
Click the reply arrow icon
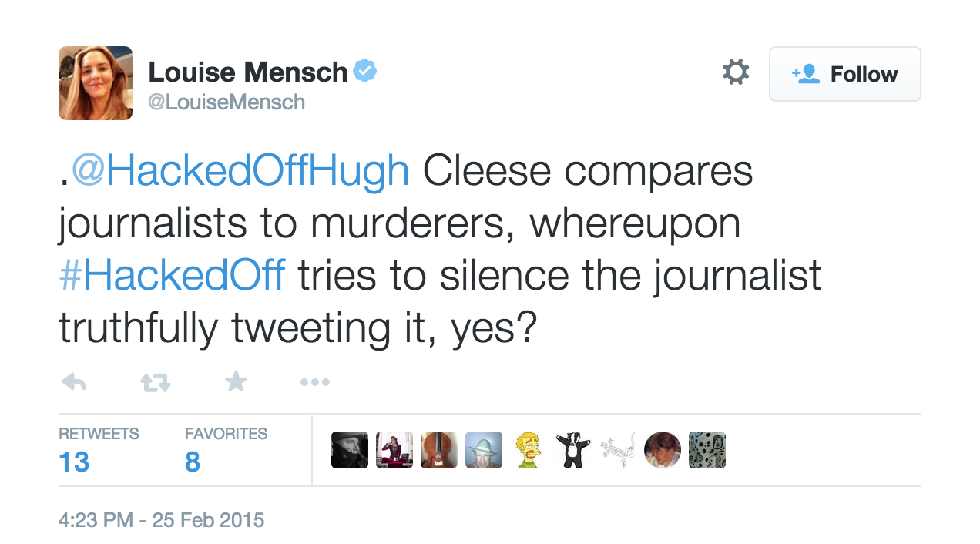coord(73,382)
